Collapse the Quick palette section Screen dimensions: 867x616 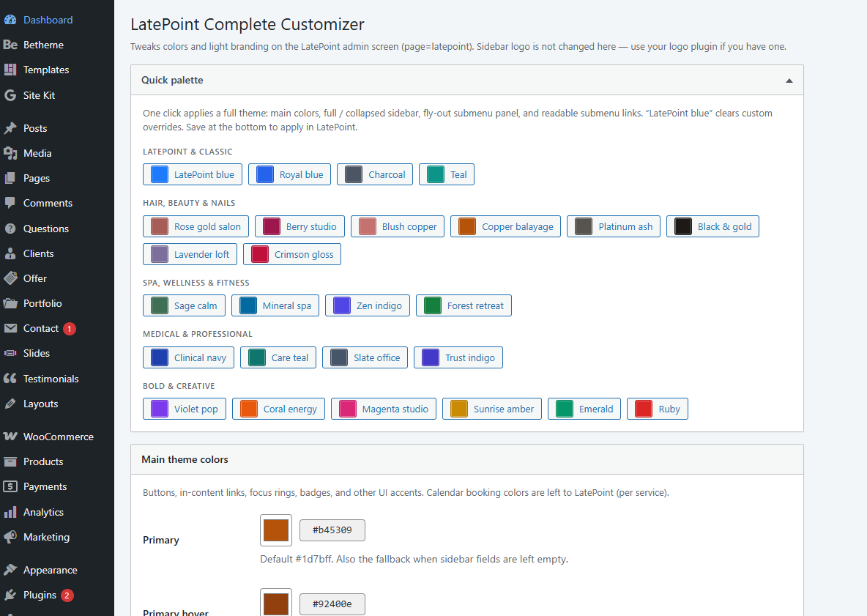789,79
